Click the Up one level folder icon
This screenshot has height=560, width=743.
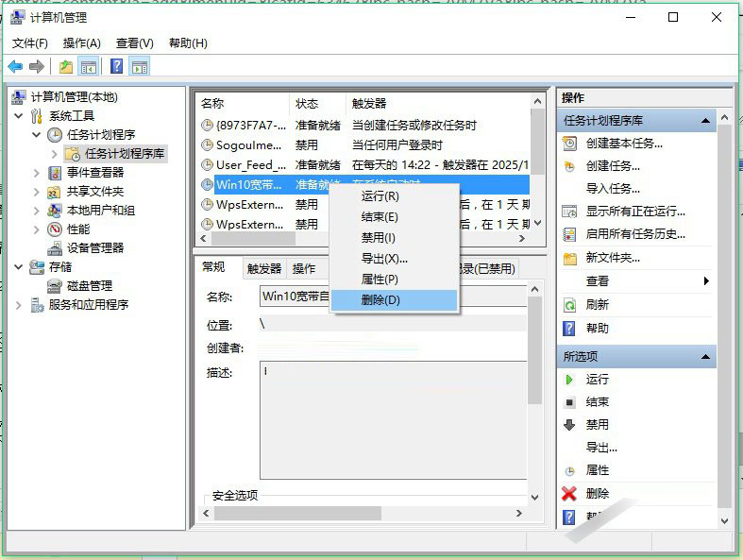click(66, 66)
